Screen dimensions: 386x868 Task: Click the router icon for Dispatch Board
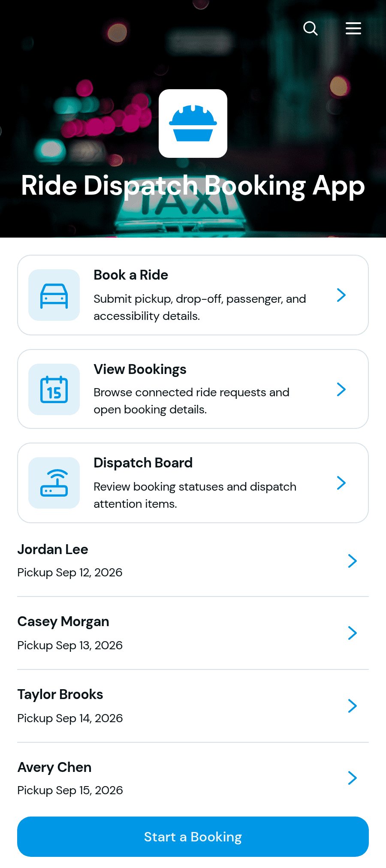pyautogui.click(x=54, y=483)
